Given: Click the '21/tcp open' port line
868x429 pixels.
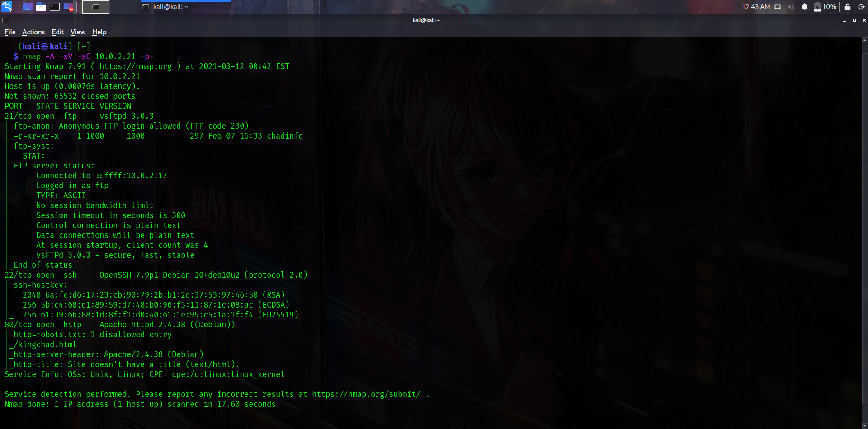Looking at the screenshot, I should (79, 116).
